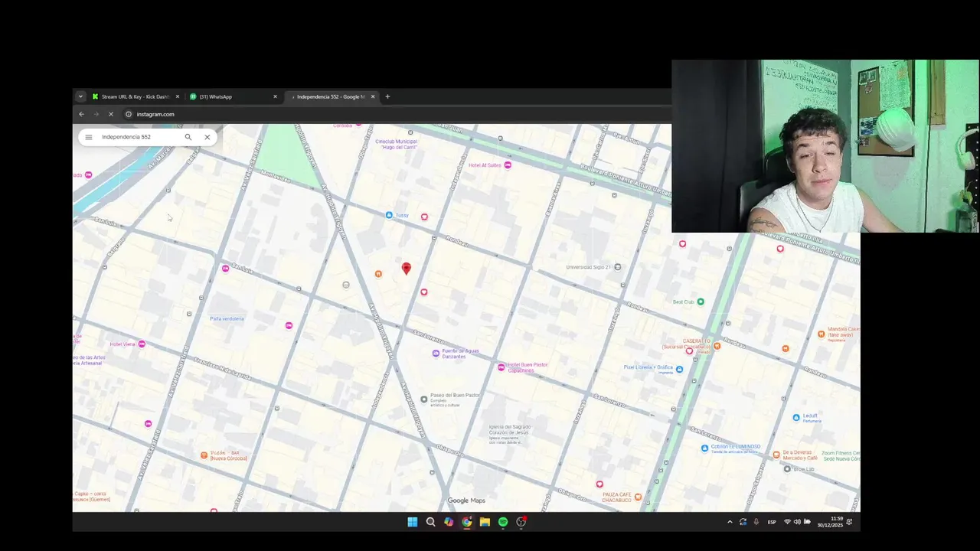
Task: Click the Hotel Viena marker
Action: [x=142, y=344]
